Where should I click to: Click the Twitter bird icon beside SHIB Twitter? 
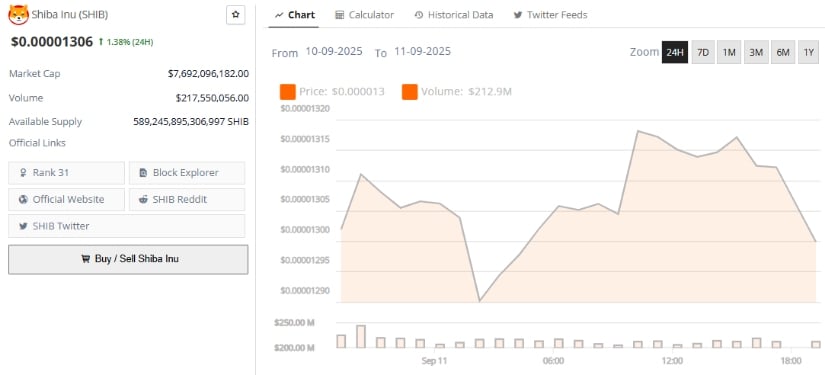tap(23, 226)
